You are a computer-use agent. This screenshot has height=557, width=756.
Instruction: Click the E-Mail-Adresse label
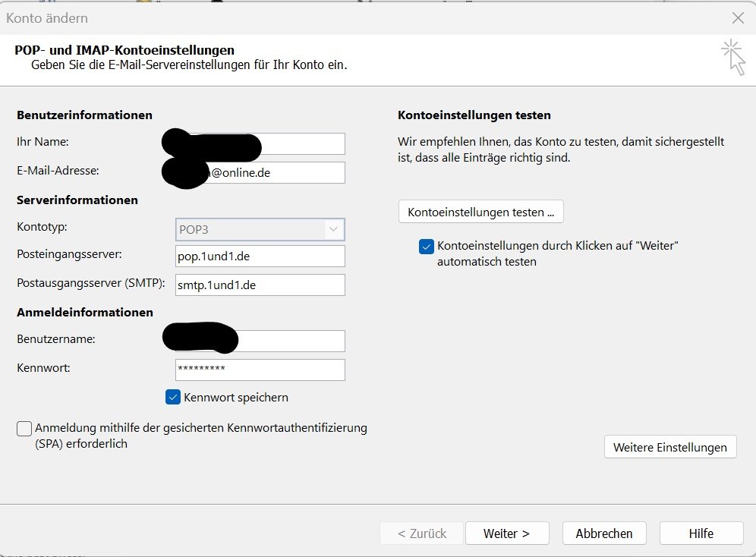click(x=58, y=171)
